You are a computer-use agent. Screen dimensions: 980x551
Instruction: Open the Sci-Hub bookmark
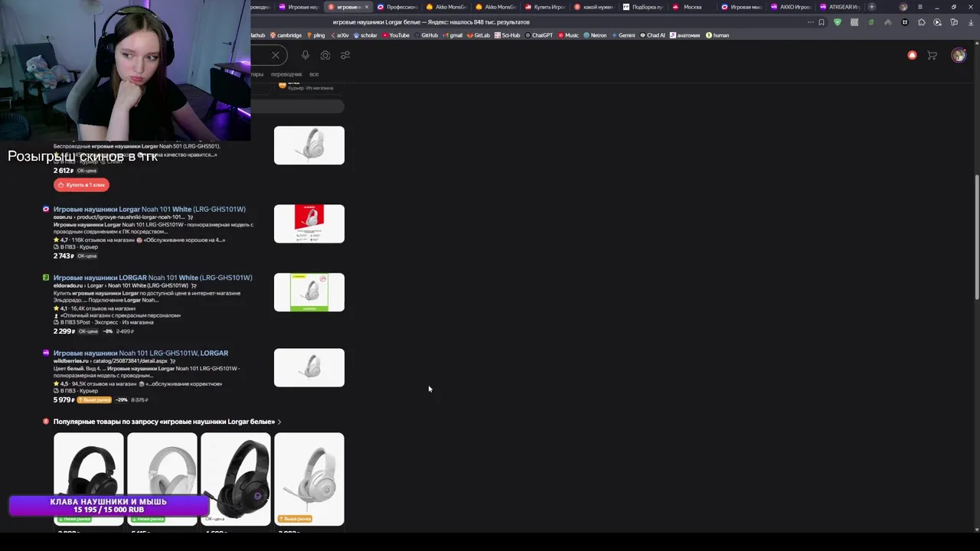[x=508, y=35]
